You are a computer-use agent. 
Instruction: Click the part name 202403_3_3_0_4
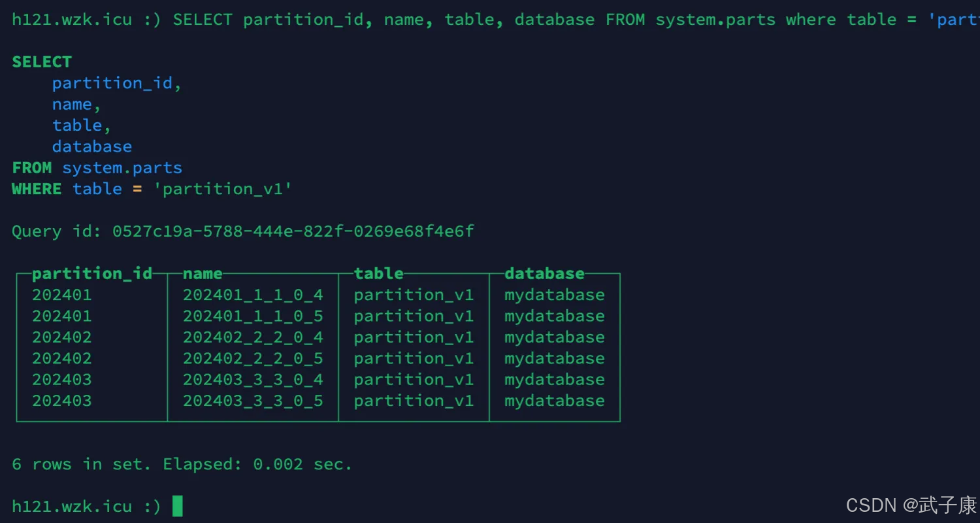(253, 380)
